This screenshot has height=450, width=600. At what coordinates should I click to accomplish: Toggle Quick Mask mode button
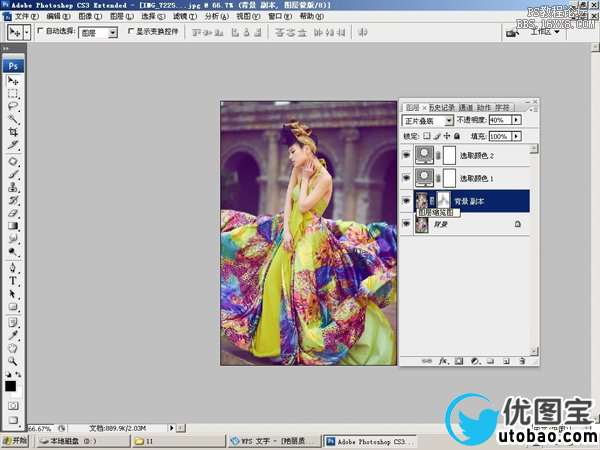pyautogui.click(x=13, y=406)
